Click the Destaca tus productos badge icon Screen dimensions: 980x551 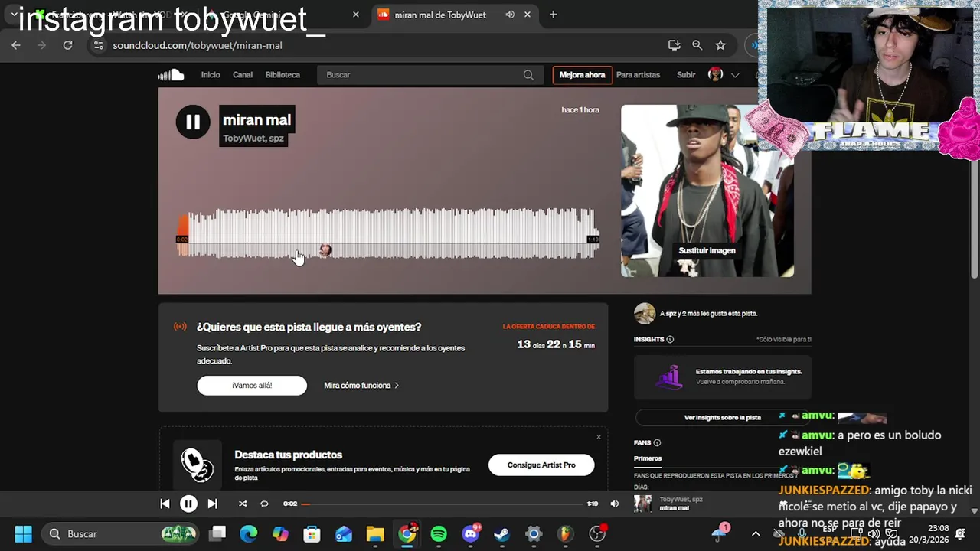pyautogui.click(x=198, y=465)
